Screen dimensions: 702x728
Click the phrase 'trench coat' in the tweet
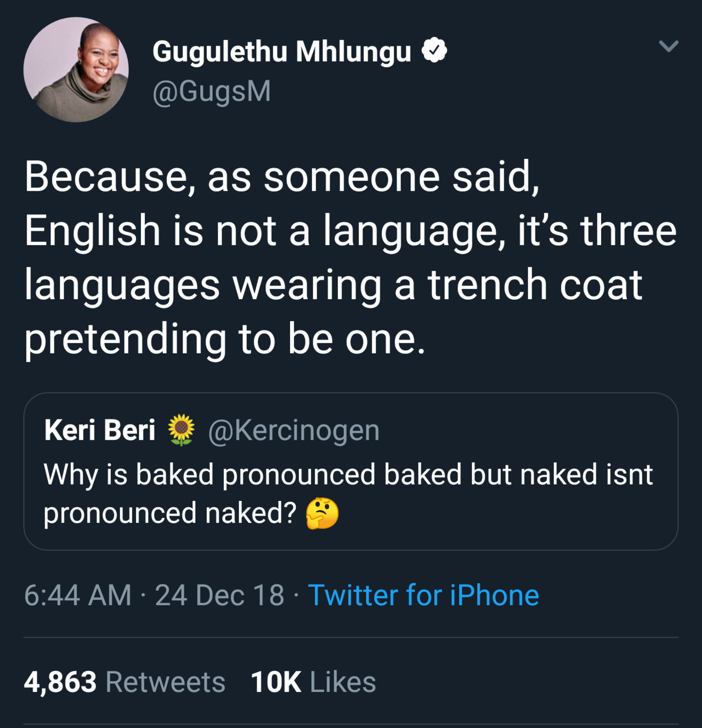tap(535, 285)
